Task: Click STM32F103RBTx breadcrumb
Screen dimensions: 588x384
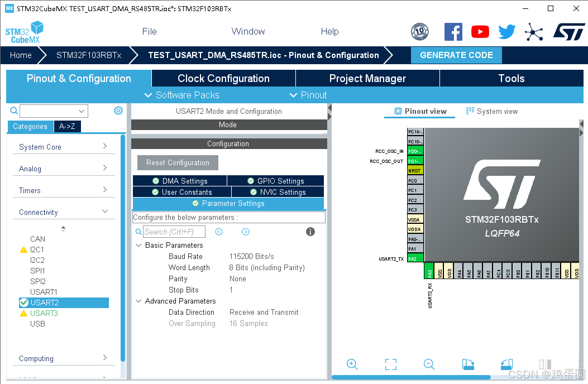Action: [x=89, y=55]
